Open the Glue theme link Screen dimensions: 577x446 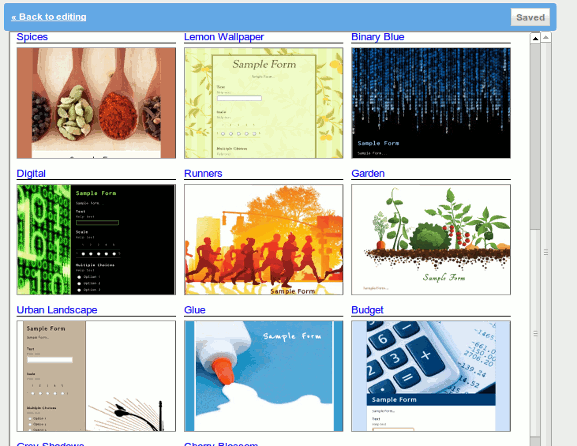(x=195, y=310)
